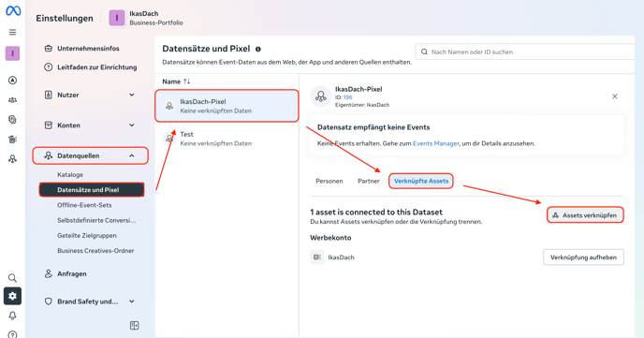Click info icon beside Datensätze und Pixel

258,49
